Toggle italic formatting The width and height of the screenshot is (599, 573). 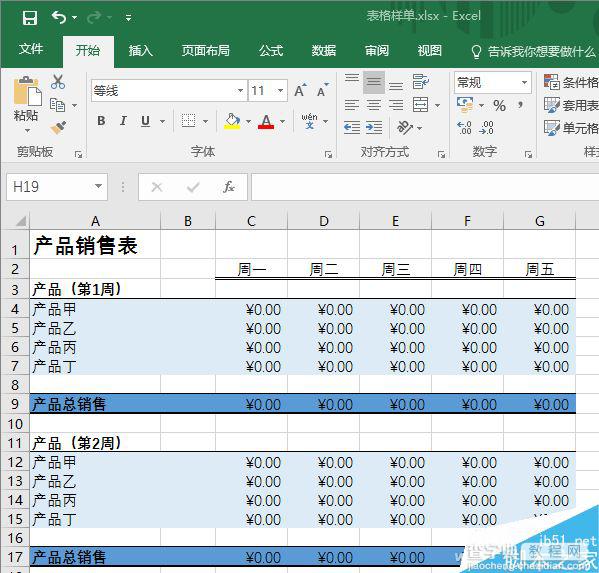click(123, 121)
